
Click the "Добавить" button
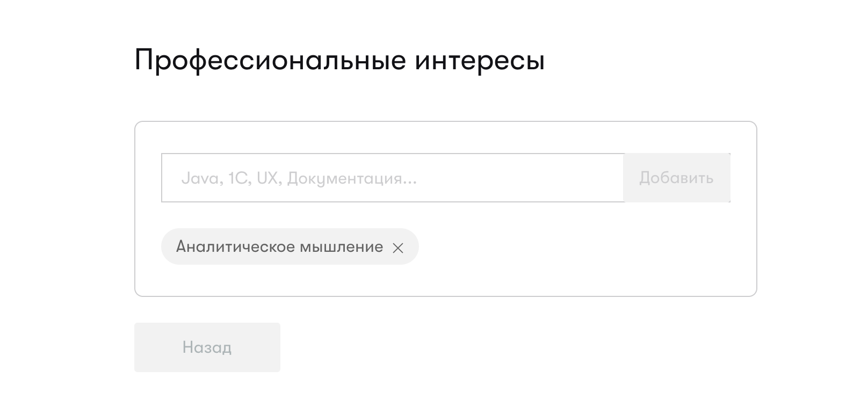point(676,178)
